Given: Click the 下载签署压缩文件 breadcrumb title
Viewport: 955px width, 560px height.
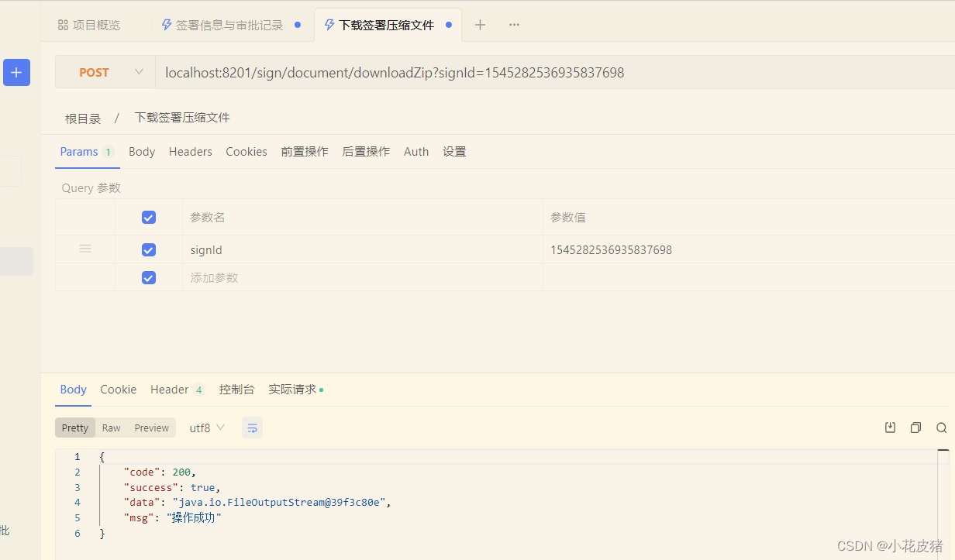Looking at the screenshot, I should point(182,118).
